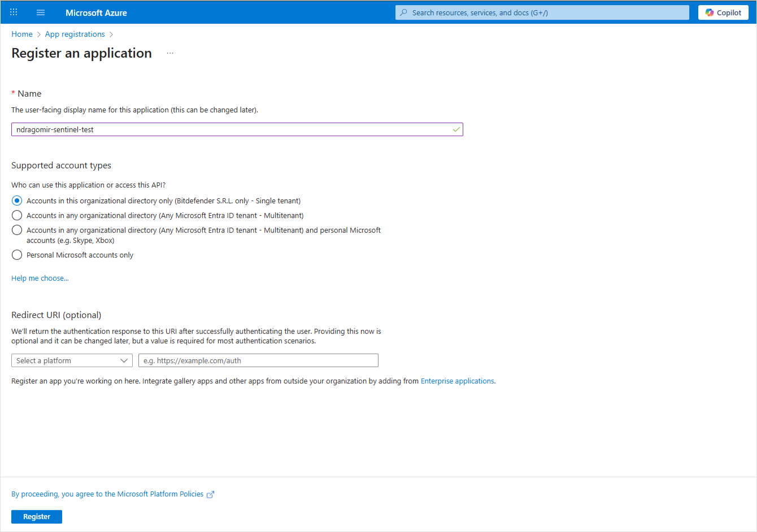Click the Register an application heading
Viewport: 757px width, 532px height.
click(82, 53)
